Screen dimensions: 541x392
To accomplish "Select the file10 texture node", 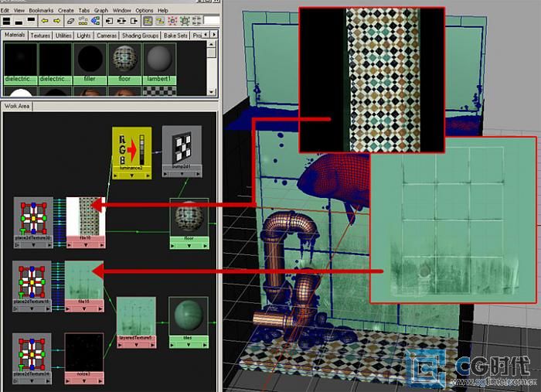I will tap(86, 223).
